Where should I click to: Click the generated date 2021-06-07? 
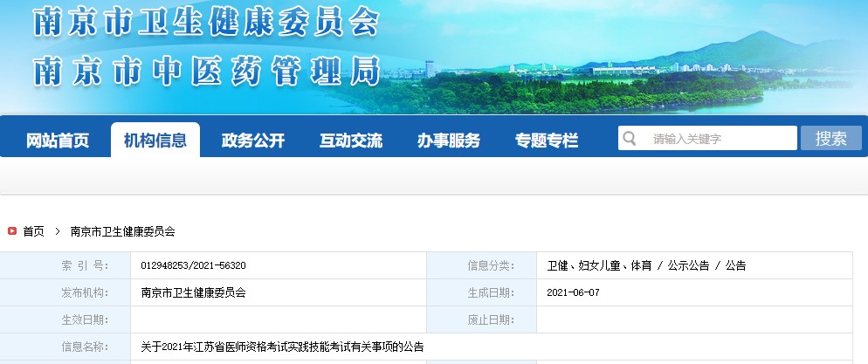tap(573, 292)
